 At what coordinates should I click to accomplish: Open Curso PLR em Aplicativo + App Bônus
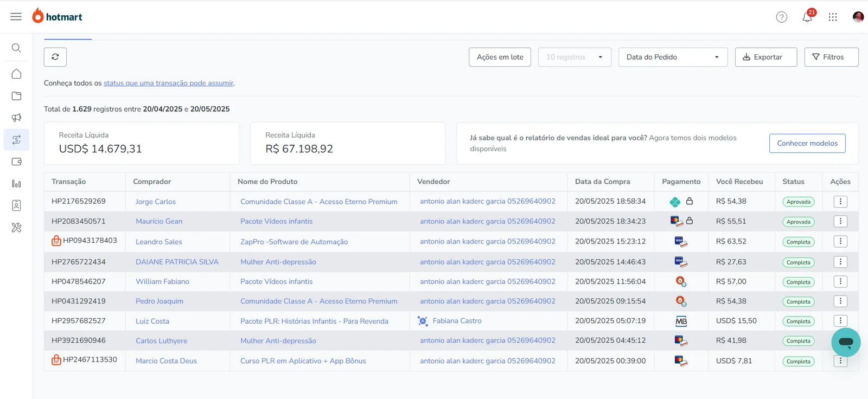coord(303,361)
